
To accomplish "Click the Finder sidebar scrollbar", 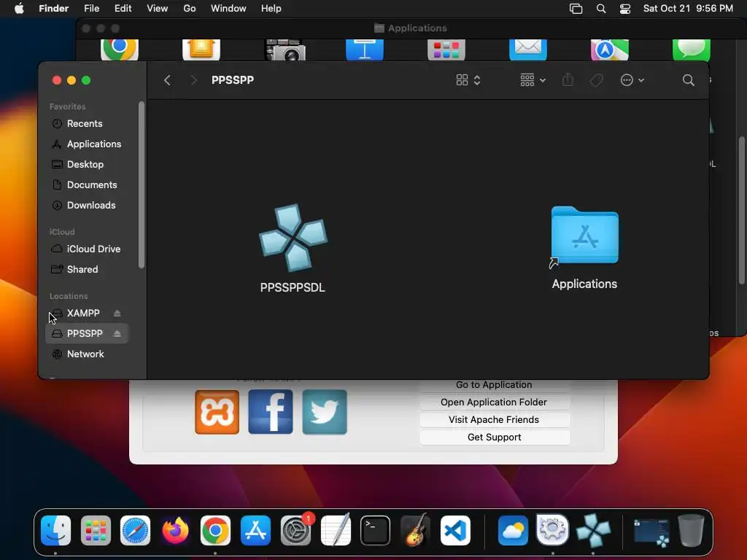I will point(141,184).
